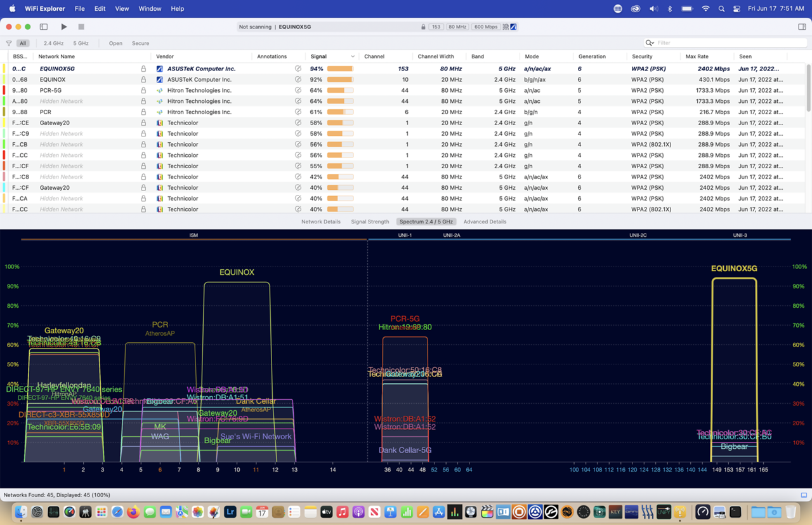
Task: Start scanning with the play button
Action: pos(63,27)
